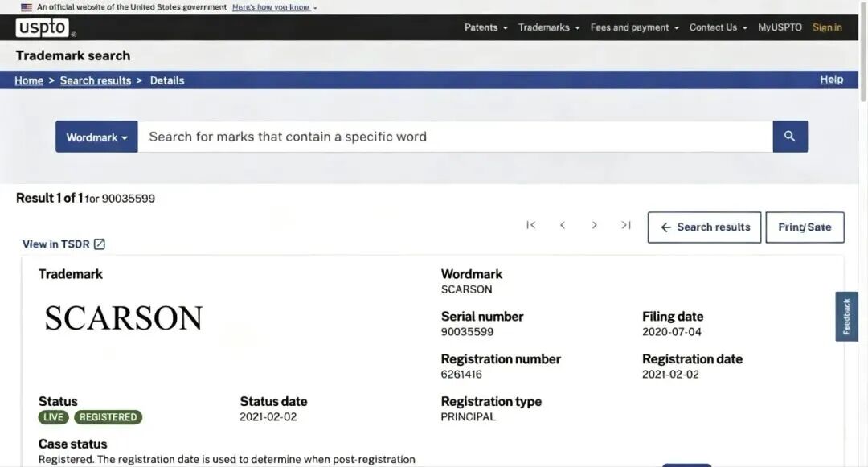Screen dimensions: 868x467
Task: Go to next result arrow
Action: pyautogui.click(x=594, y=224)
